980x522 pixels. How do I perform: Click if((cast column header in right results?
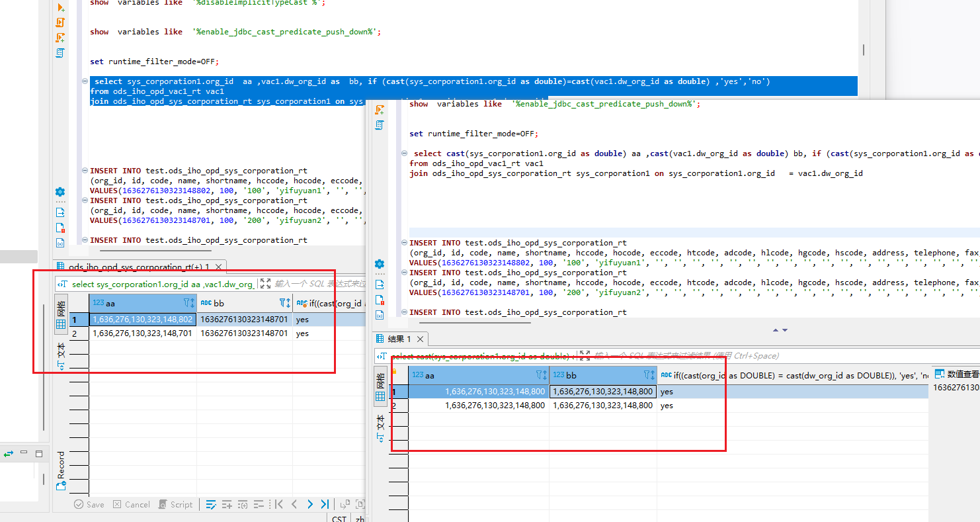click(793, 375)
